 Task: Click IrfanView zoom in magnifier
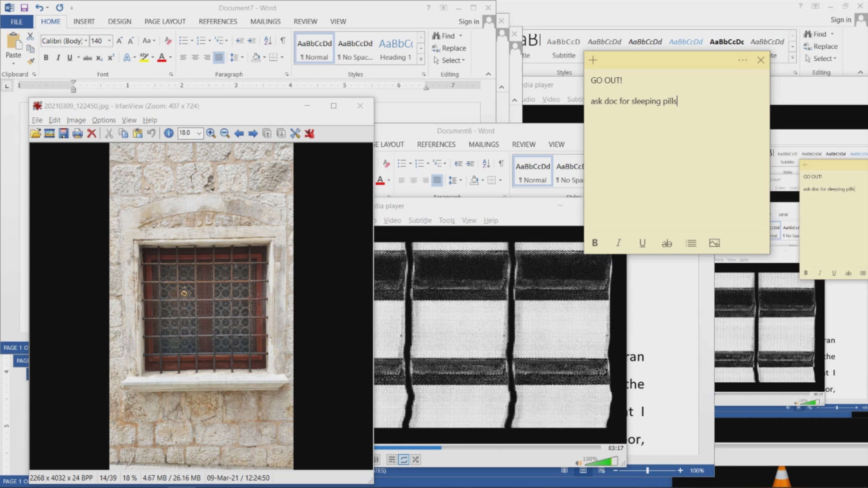coord(211,133)
